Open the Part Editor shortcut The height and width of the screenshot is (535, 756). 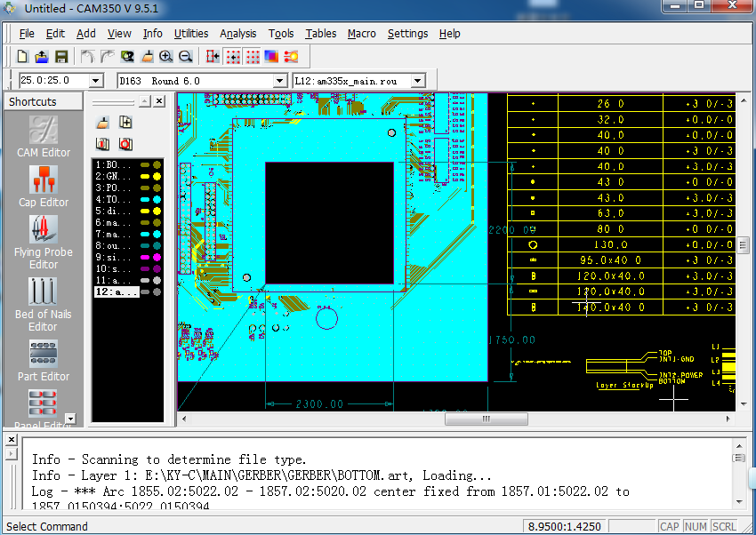click(44, 361)
